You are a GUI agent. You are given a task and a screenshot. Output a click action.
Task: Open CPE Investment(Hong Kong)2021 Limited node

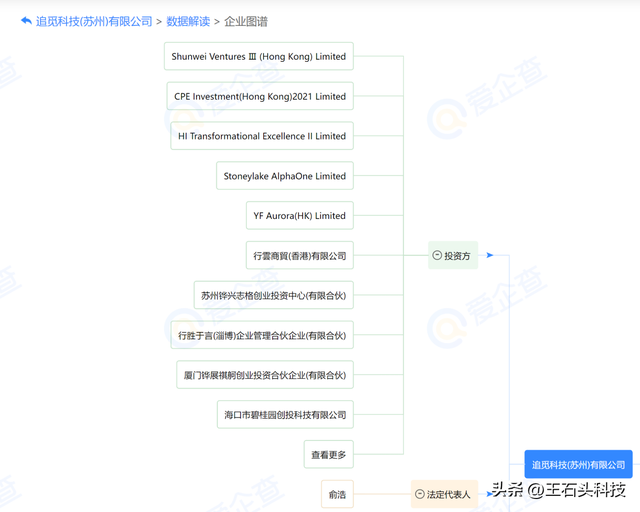260,96
